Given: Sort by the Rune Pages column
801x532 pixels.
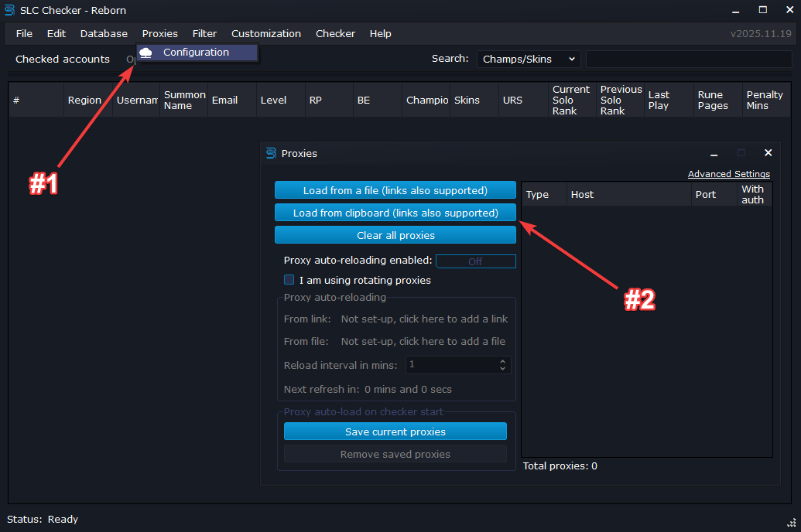Looking at the screenshot, I should [717, 100].
